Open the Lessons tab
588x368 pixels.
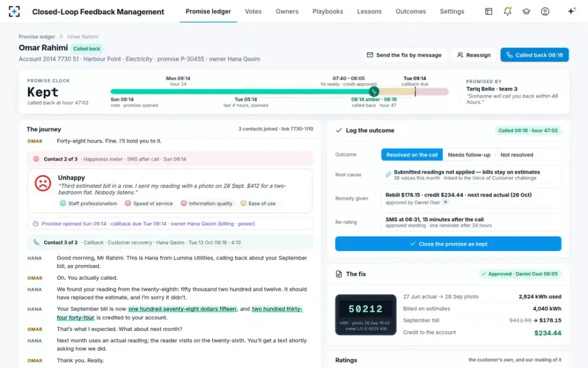pyautogui.click(x=369, y=11)
